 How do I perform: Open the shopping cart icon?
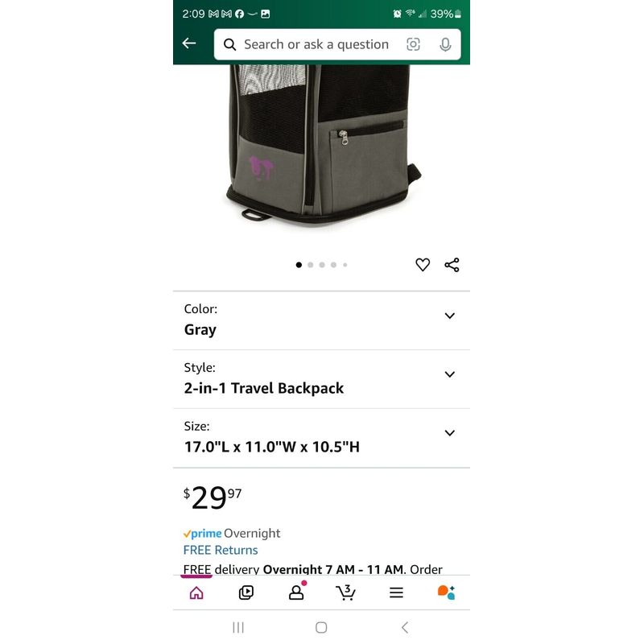pos(346,592)
